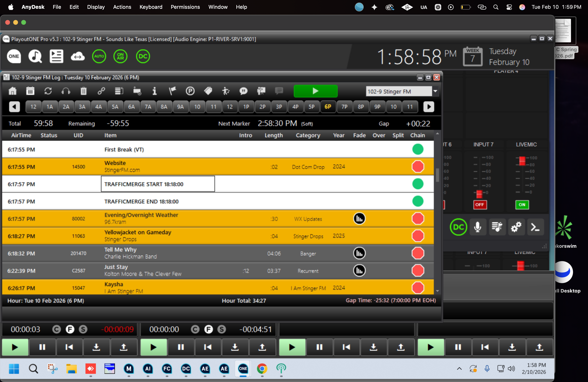Refresh the 102-9 Stinger FM log
The width and height of the screenshot is (588, 382).
(48, 91)
